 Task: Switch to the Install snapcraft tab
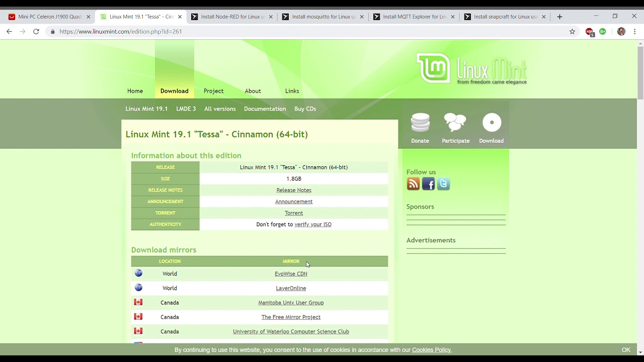click(x=505, y=17)
